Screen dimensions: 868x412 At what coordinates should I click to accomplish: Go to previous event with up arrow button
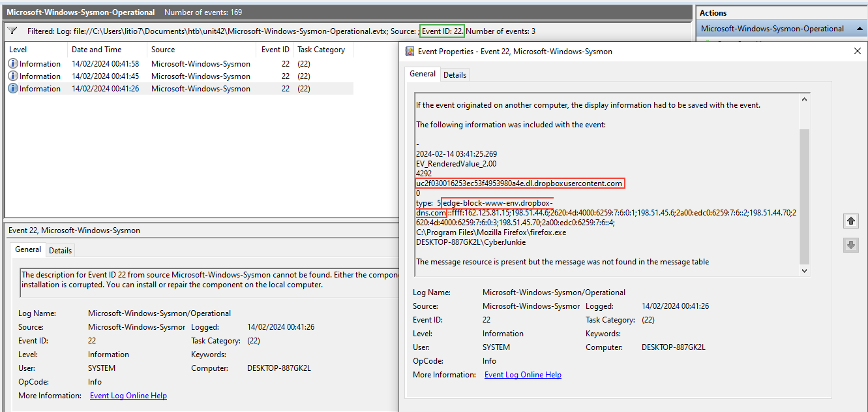tap(850, 221)
